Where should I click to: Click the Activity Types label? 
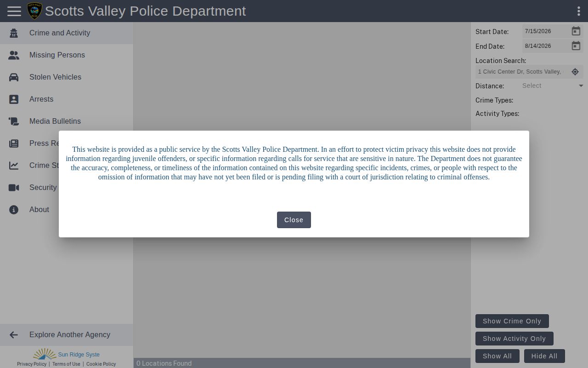click(x=497, y=114)
